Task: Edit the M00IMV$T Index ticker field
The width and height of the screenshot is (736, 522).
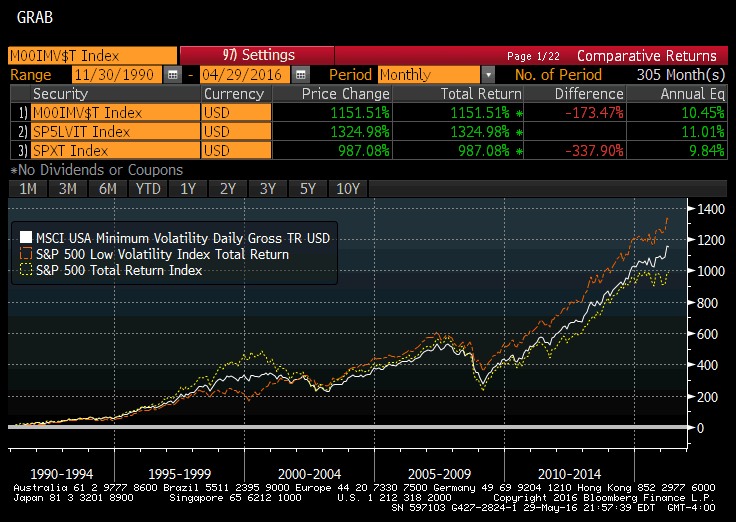Action: pyautogui.click(x=93, y=55)
